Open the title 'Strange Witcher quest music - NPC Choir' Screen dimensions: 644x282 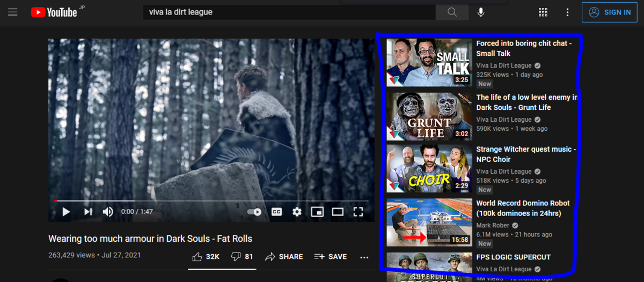coord(526,154)
